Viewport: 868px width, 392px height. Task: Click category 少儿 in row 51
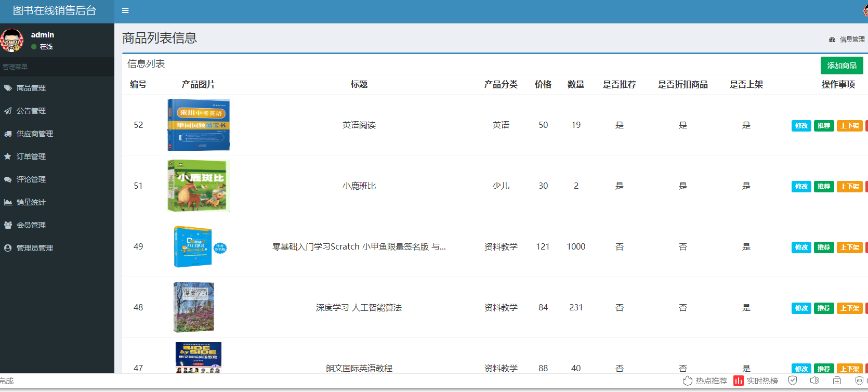point(501,186)
